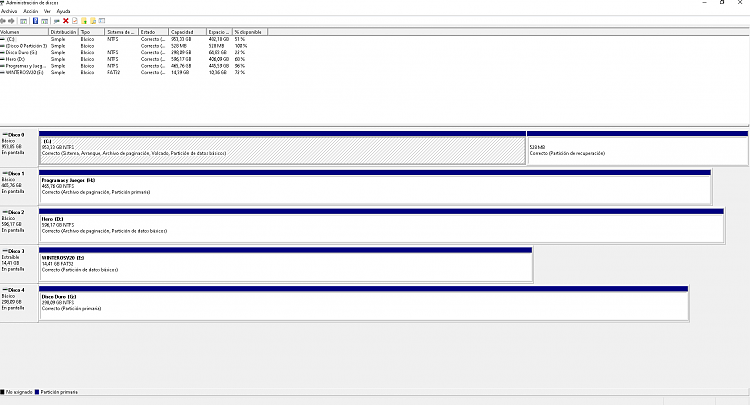Click the last toolbar icon for view settings
This screenshot has width=750, height=405.
[x=102, y=21]
